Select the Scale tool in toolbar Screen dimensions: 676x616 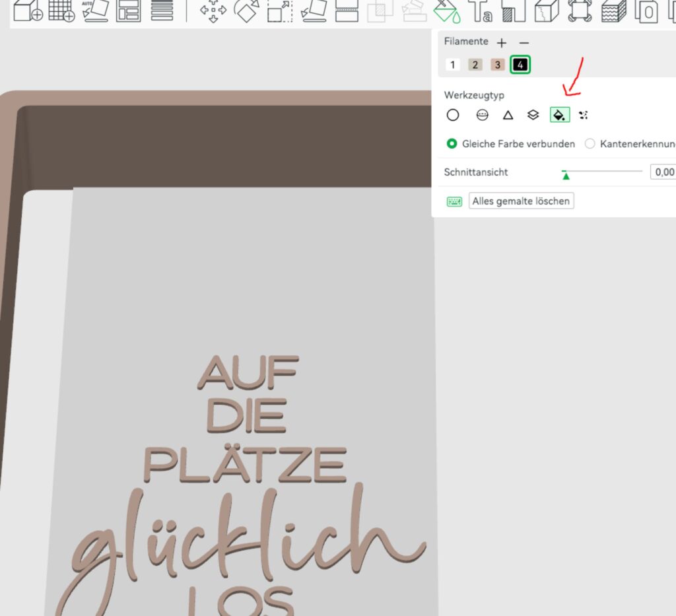tap(280, 11)
